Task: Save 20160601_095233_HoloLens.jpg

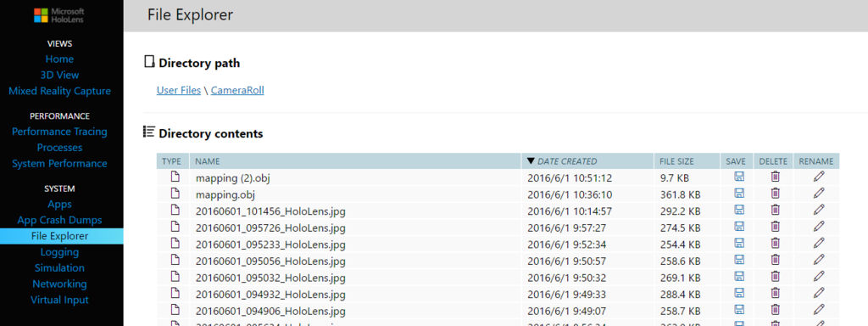Action: 738,244
